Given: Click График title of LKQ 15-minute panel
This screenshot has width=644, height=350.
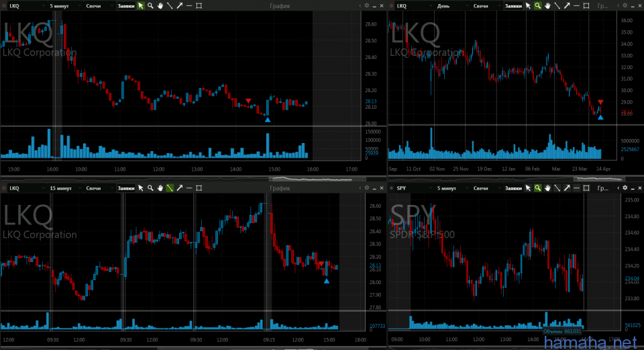Looking at the screenshot, I should (x=280, y=188).
